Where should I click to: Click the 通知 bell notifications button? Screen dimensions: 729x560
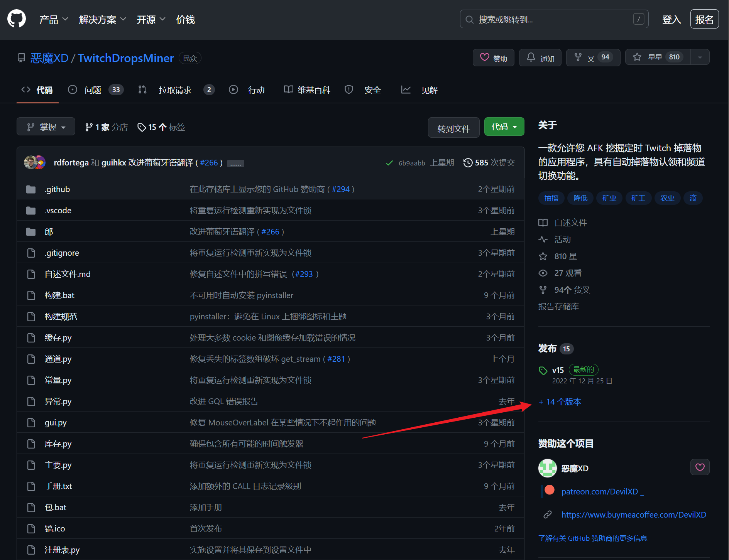(540, 57)
